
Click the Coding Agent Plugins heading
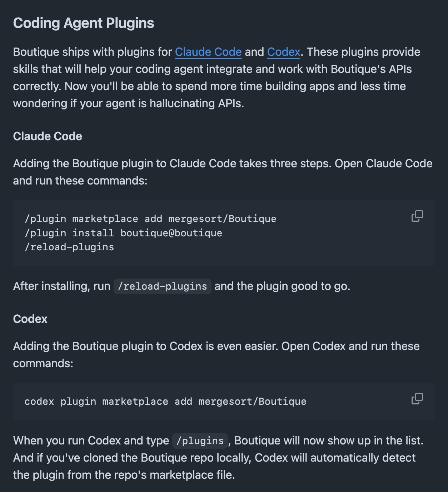click(84, 23)
